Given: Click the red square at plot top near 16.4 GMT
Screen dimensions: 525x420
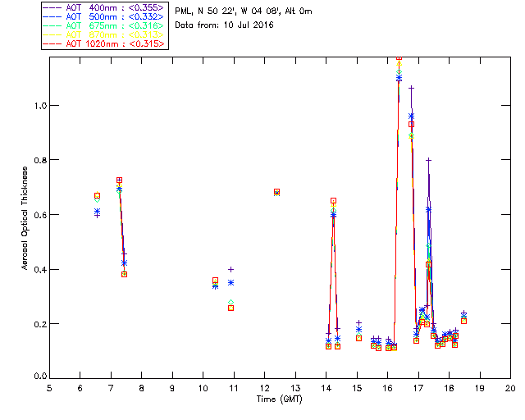Looking at the screenshot, I should (399, 57).
